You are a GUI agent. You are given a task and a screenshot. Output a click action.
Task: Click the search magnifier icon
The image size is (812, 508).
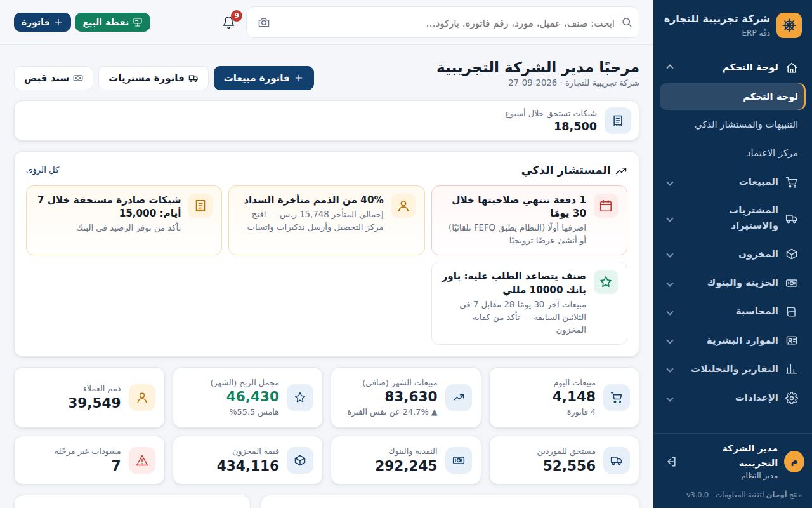point(627,23)
